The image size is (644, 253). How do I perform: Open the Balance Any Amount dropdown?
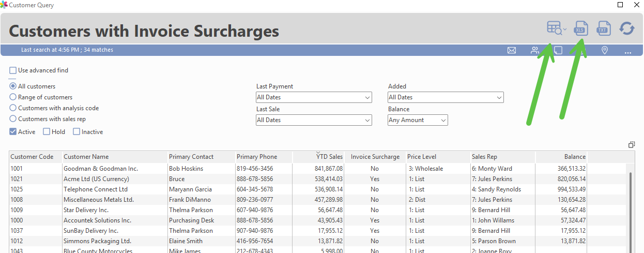click(418, 120)
